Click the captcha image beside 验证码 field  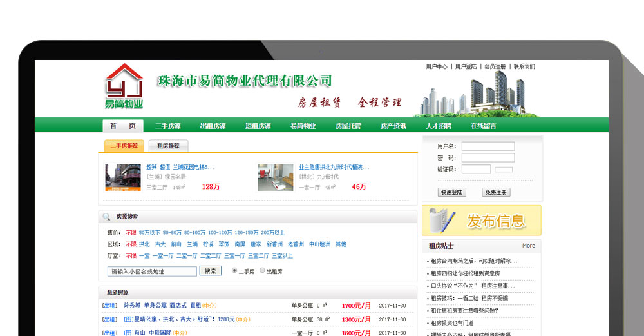(x=504, y=170)
